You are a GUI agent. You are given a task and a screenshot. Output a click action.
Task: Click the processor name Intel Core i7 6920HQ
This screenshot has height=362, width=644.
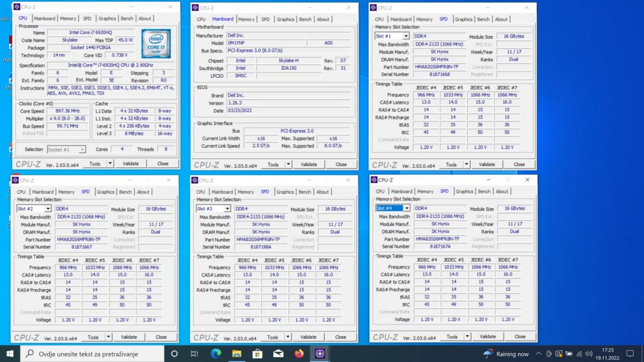(92, 33)
